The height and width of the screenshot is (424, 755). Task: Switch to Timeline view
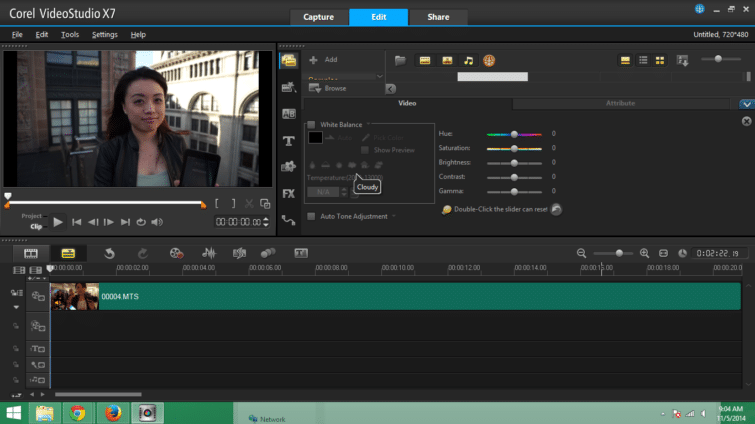(x=68, y=253)
